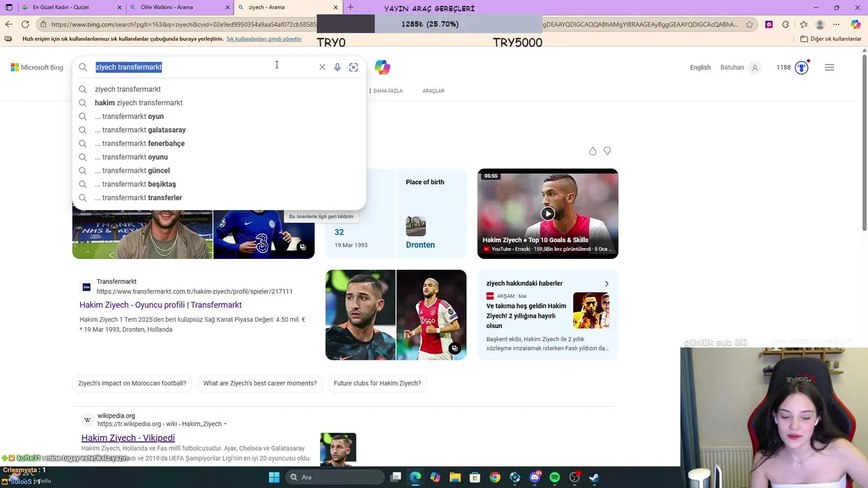Ask Future clubs for Hakim Ziyech?

377,383
